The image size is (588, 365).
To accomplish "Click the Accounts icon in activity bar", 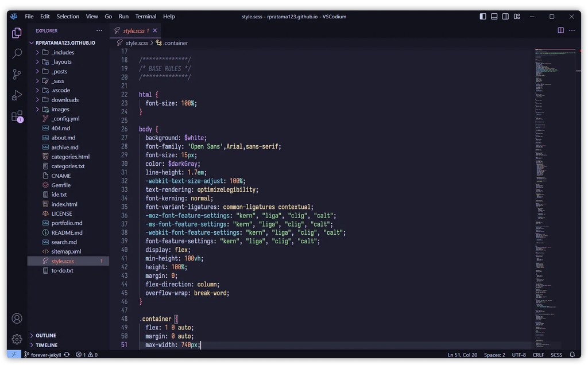I will point(17,318).
